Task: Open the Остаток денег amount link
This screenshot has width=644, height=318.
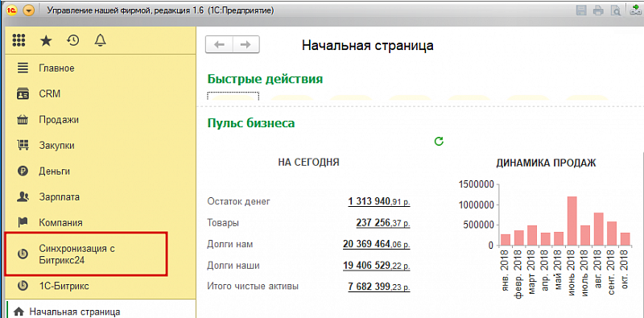Action: coord(379,202)
